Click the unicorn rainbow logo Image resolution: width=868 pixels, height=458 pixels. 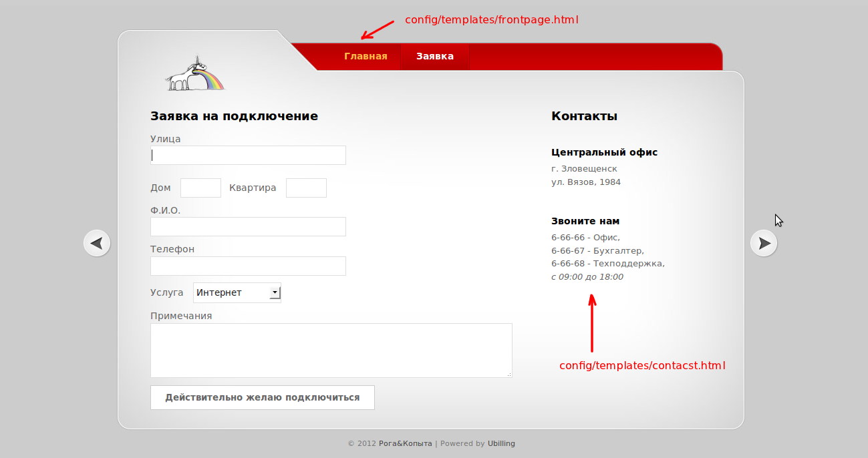(x=195, y=74)
